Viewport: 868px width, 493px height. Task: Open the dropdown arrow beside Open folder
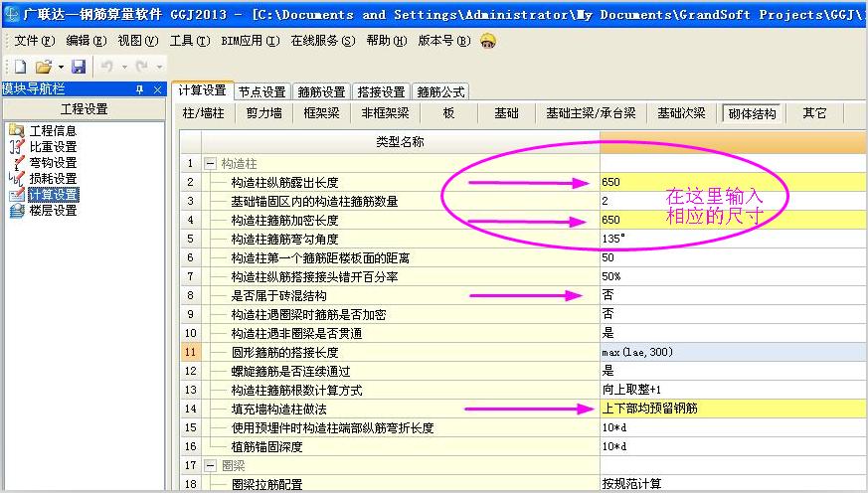click(x=61, y=67)
